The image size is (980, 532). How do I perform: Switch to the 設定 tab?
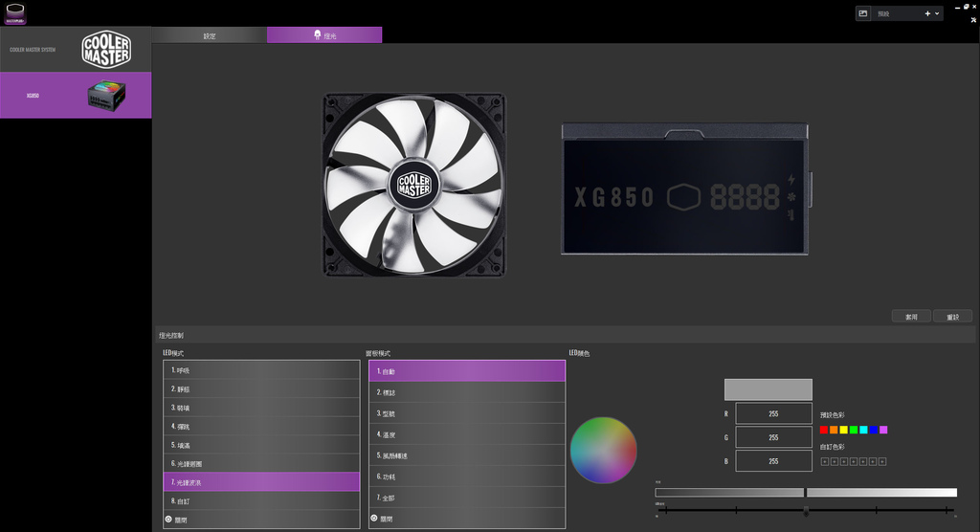point(210,35)
